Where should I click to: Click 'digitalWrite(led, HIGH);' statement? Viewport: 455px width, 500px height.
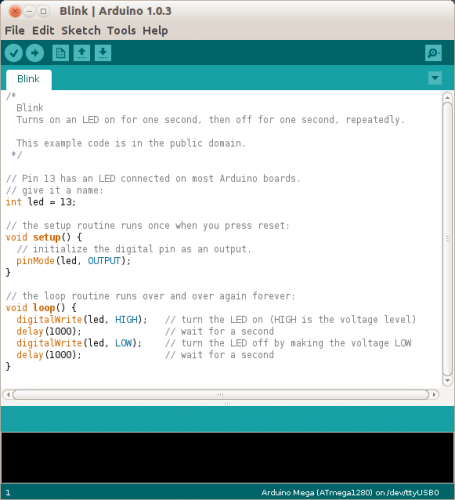click(x=82, y=319)
